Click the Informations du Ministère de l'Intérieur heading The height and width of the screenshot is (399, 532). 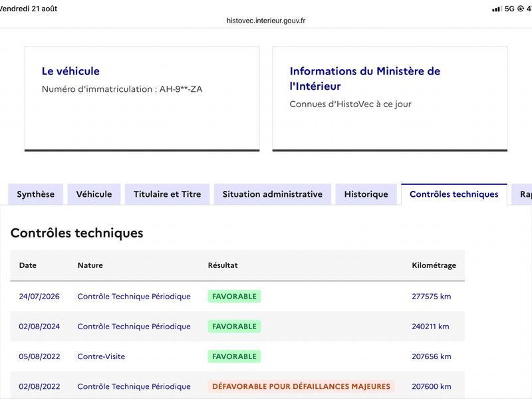[x=364, y=78]
